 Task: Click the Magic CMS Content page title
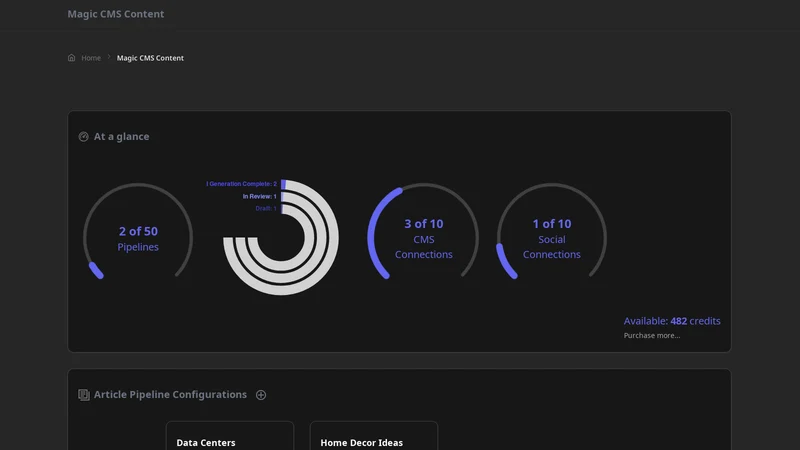tap(116, 14)
